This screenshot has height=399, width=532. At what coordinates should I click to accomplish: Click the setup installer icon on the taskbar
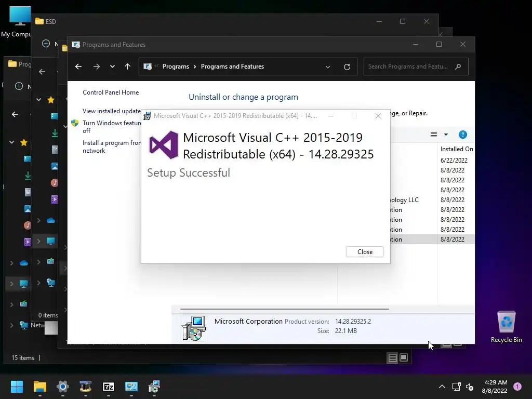154,387
